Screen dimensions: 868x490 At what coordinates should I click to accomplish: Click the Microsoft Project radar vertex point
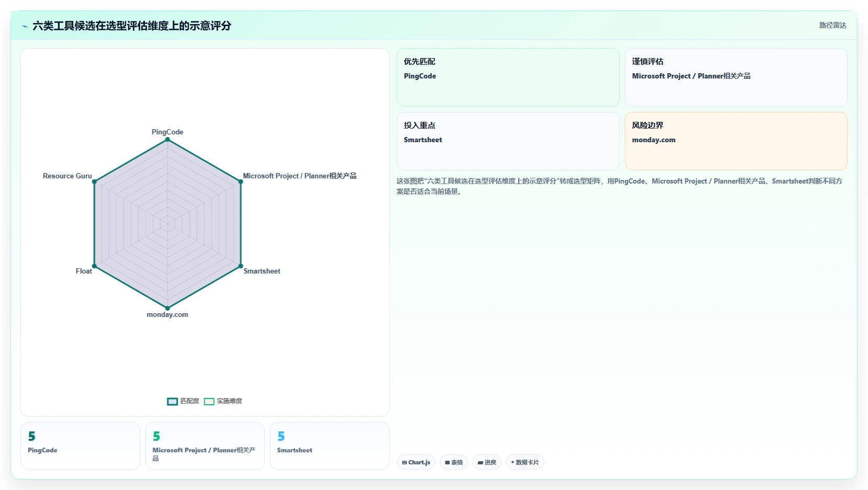[241, 181]
